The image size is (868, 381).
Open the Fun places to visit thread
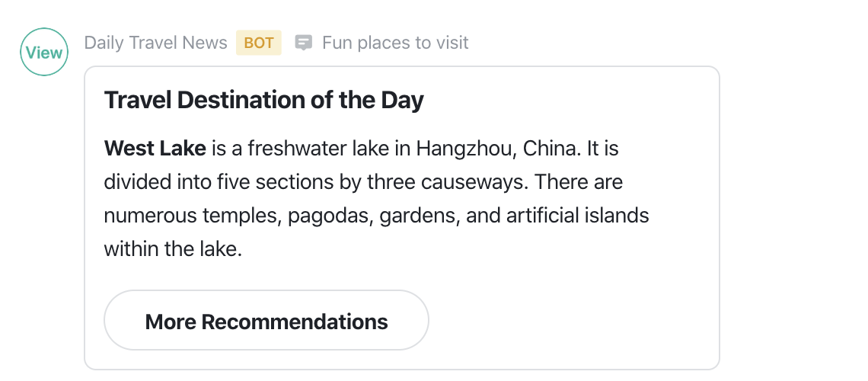(395, 43)
